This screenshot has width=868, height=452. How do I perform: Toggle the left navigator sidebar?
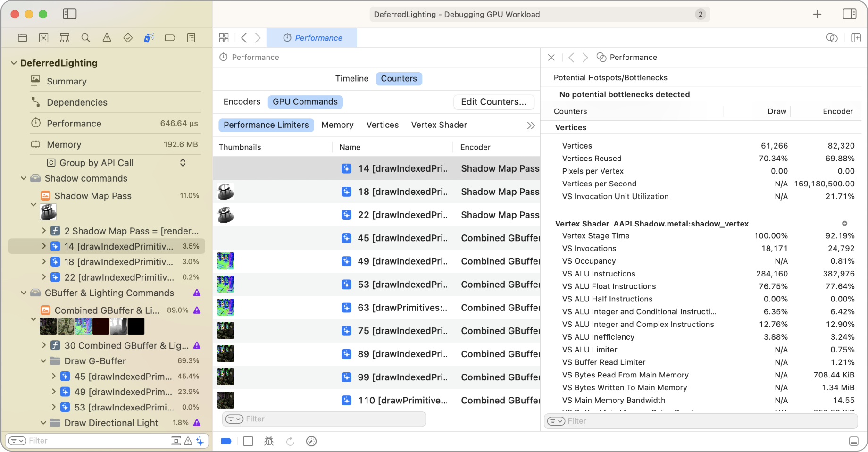point(69,14)
